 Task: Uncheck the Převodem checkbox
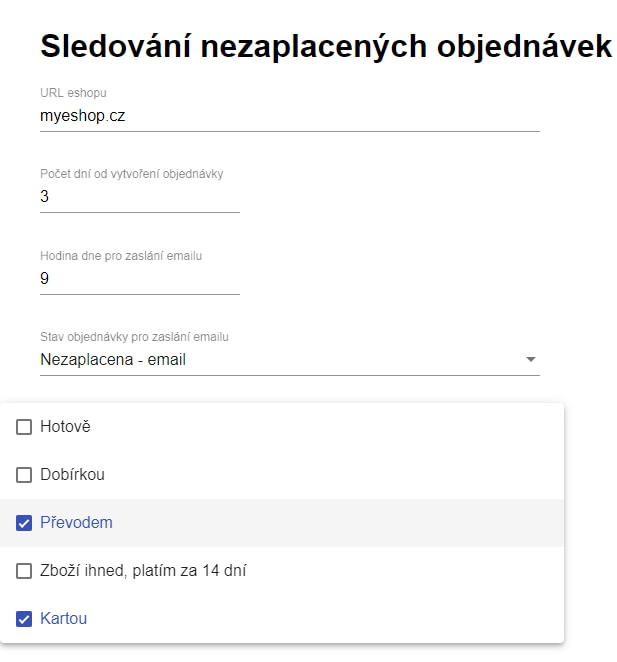(24, 523)
